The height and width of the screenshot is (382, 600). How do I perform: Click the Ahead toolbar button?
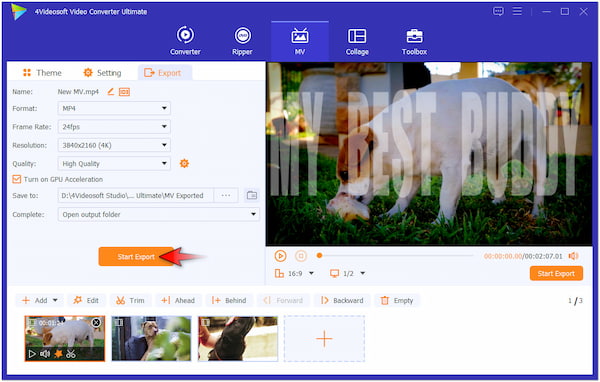pos(178,300)
